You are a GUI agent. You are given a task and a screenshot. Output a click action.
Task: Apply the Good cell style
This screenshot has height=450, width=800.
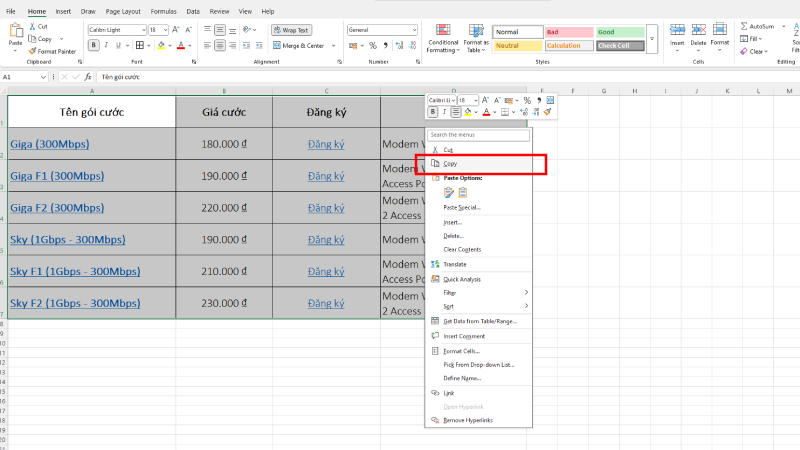pos(620,32)
